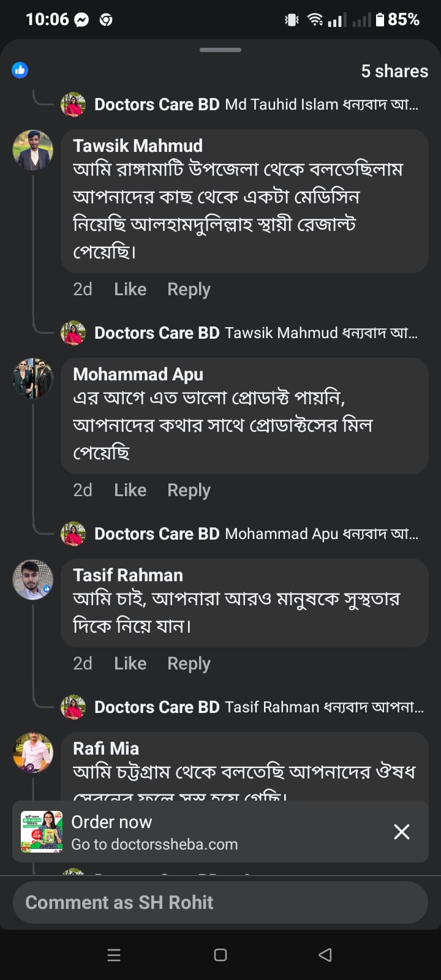Screen dimensions: 441x980
Task: View the 5 shares list
Action: [394, 71]
